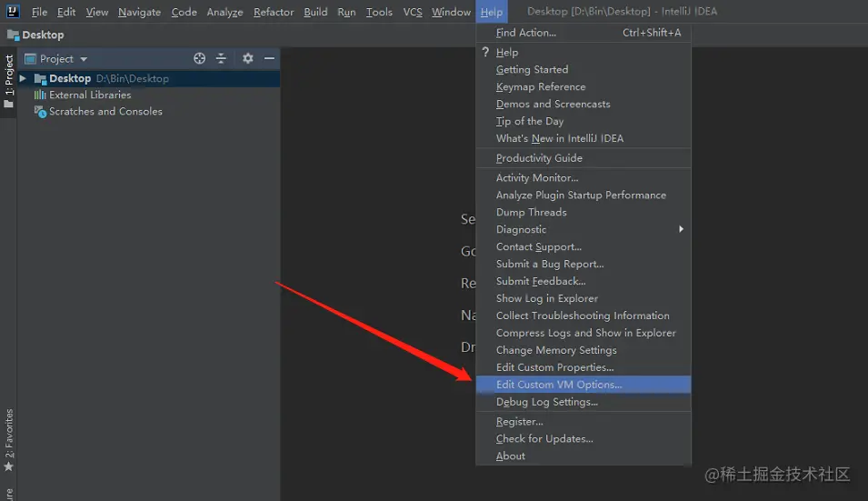Viewport: 868px width, 501px height.
Task: Click the locate (crosshair) icon in Project panel
Action: (199, 58)
